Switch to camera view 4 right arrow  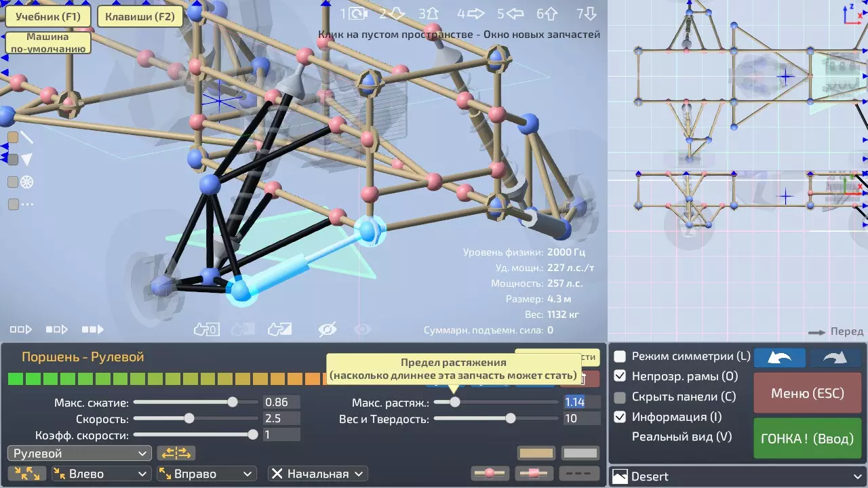click(471, 14)
